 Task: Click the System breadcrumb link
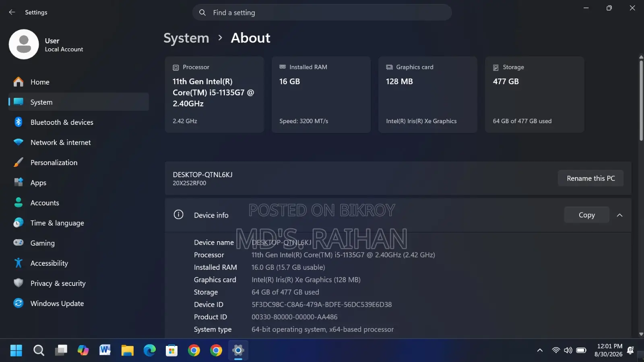tap(186, 38)
